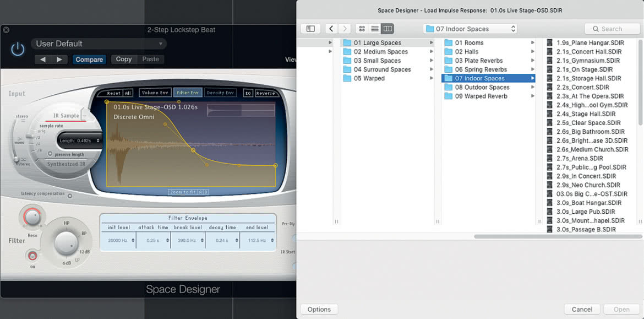Expand the 08 Outdoor Spaces folder
The height and width of the screenshot is (319, 644).
point(532,87)
